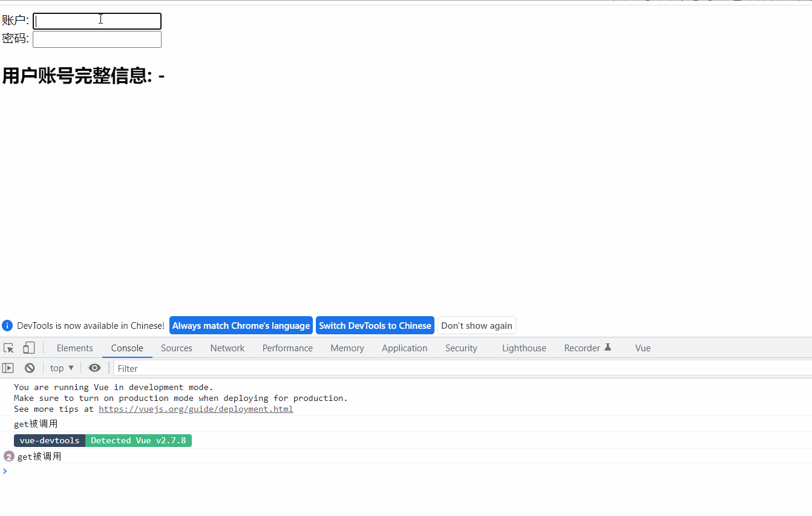The image size is (812, 516).
Task: Open the Performance tab
Action: (x=287, y=348)
